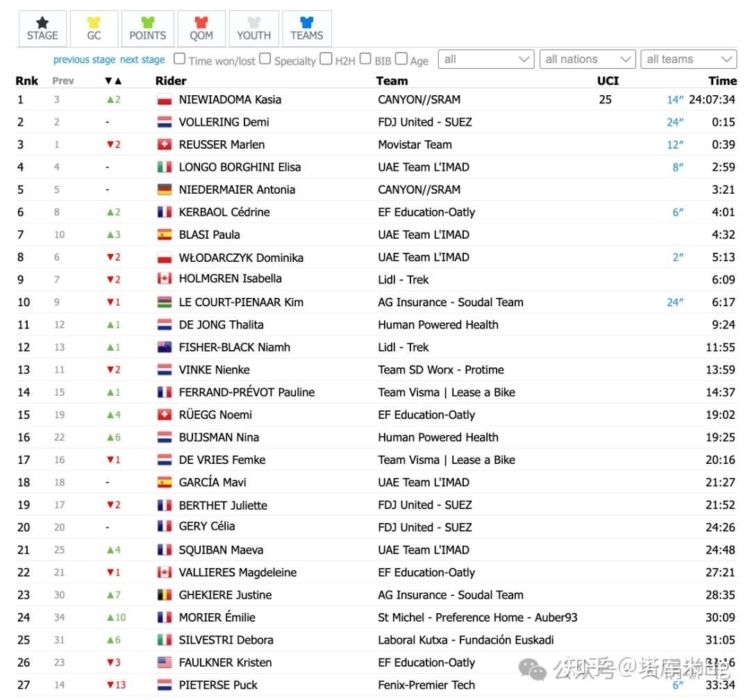Enable the Time won/lost checkbox
Image resolution: width=750 pixels, height=700 pixels.
point(179,59)
